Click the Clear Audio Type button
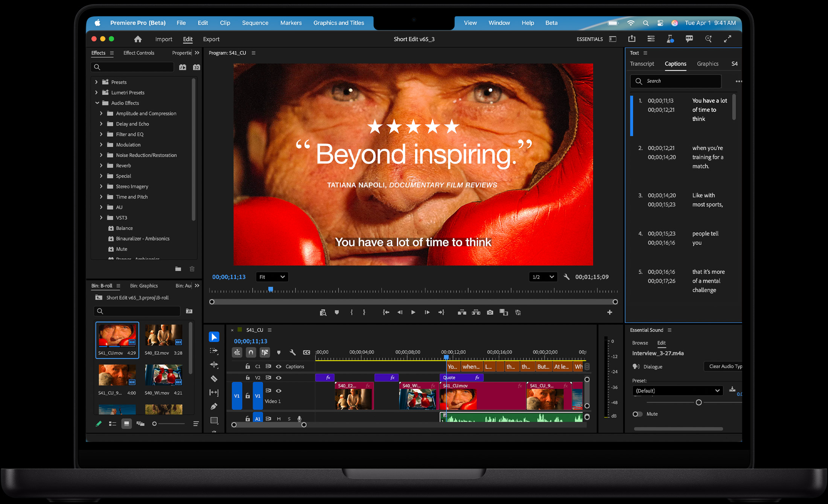The image size is (828, 504). click(724, 366)
